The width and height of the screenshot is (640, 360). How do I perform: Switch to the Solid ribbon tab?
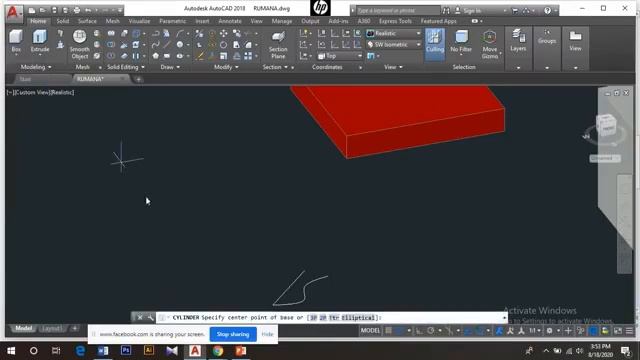pyautogui.click(x=62, y=21)
